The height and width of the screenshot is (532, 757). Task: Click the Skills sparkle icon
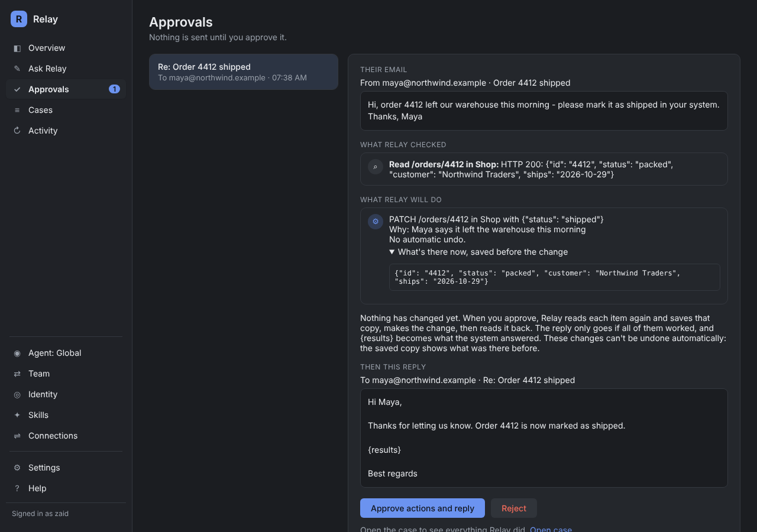pyautogui.click(x=17, y=415)
